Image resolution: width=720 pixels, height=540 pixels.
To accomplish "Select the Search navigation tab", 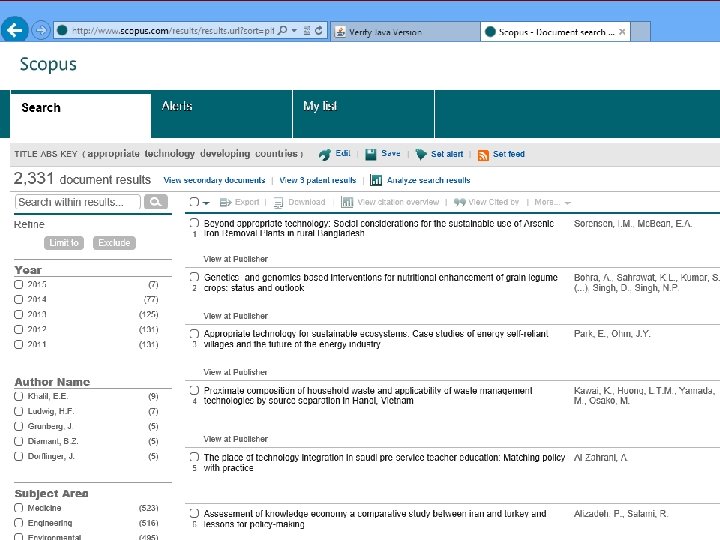I will (x=80, y=115).
